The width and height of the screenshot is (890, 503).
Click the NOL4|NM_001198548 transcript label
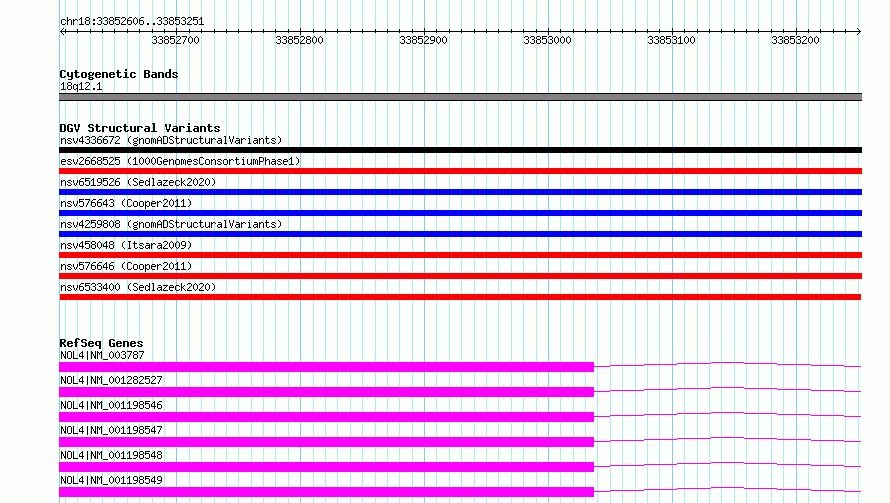111,455
